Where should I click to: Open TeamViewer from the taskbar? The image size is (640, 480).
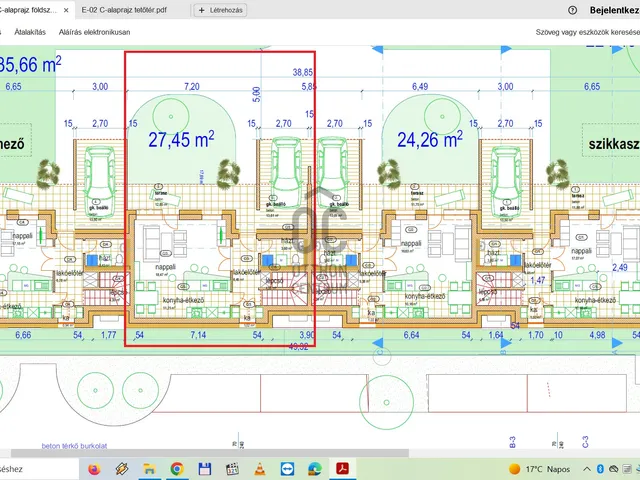click(x=287, y=469)
